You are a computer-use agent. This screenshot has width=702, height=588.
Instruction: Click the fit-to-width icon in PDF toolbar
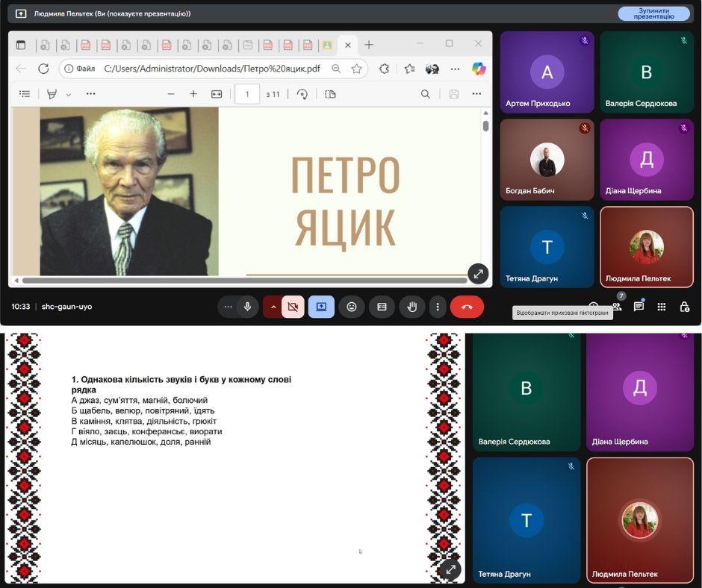(217, 94)
